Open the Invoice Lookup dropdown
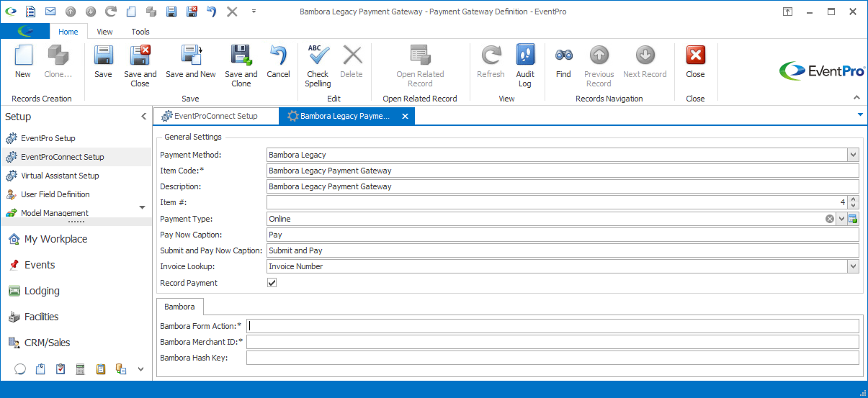 click(x=853, y=266)
